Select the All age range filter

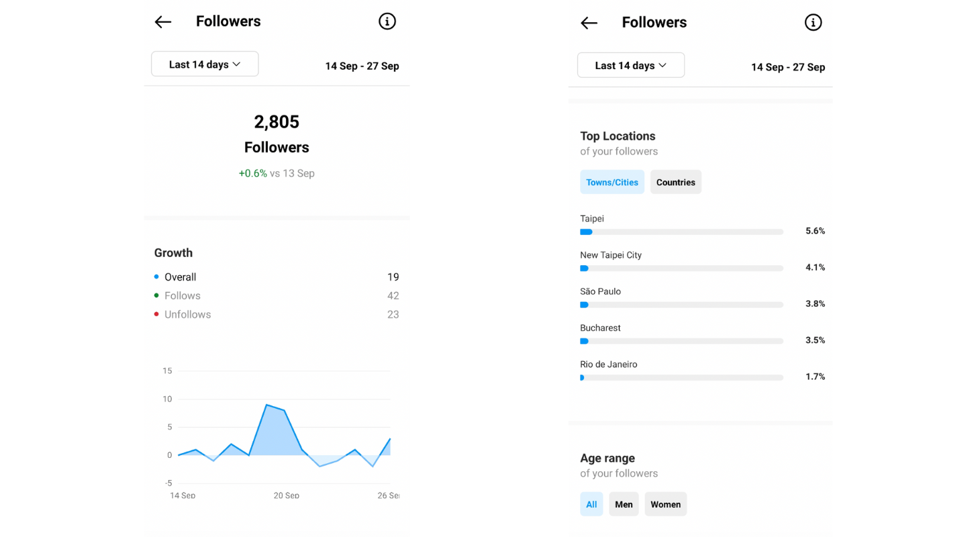tap(591, 504)
